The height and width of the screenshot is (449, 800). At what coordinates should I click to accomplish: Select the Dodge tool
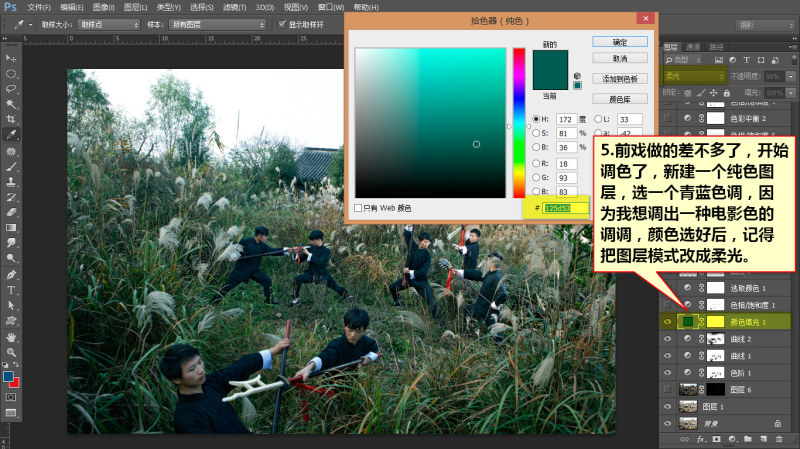(11, 258)
